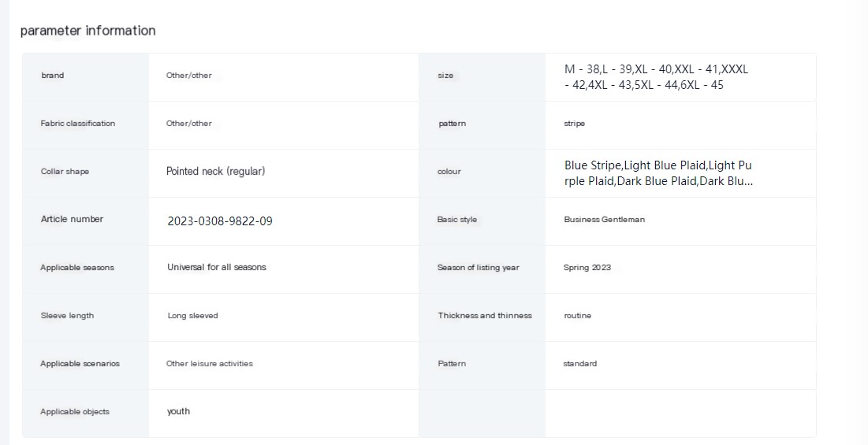Select the 'Long sleeved' sleeve length value
The image size is (868, 445).
[x=192, y=316]
